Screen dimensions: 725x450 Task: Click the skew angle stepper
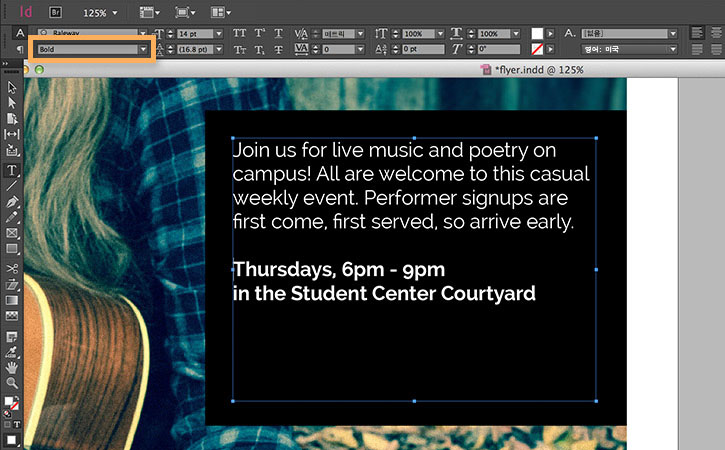point(471,49)
